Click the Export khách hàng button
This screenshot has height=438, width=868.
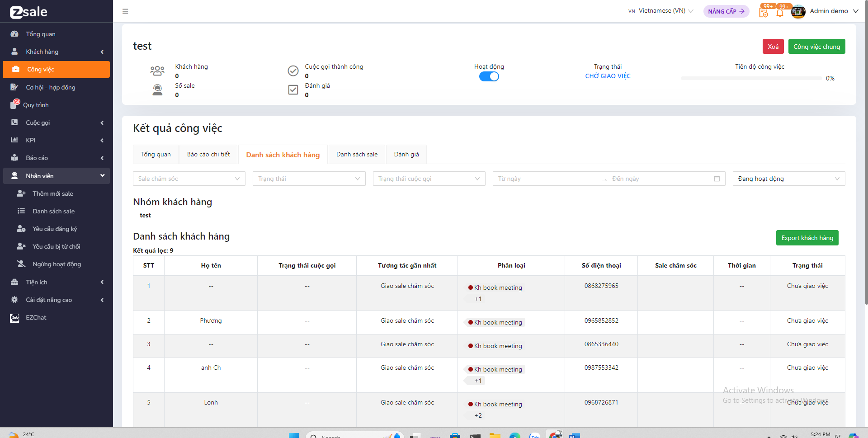[x=807, y=238]
